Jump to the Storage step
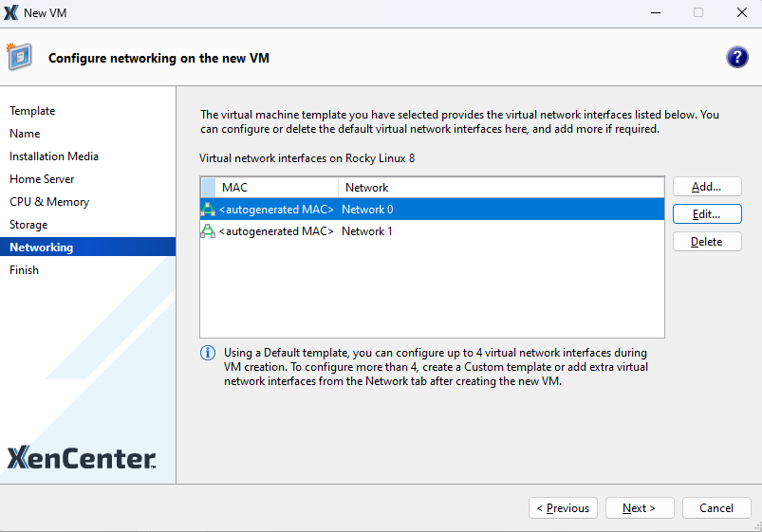The image size is (762, 532). [x=28, y=225]
